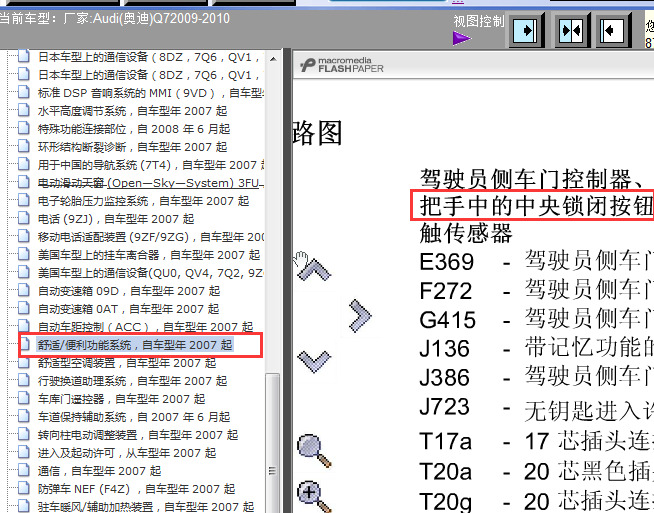
Task: Click document icon beside 电子轮胎压力监控系统
Action: click(24, 200)
